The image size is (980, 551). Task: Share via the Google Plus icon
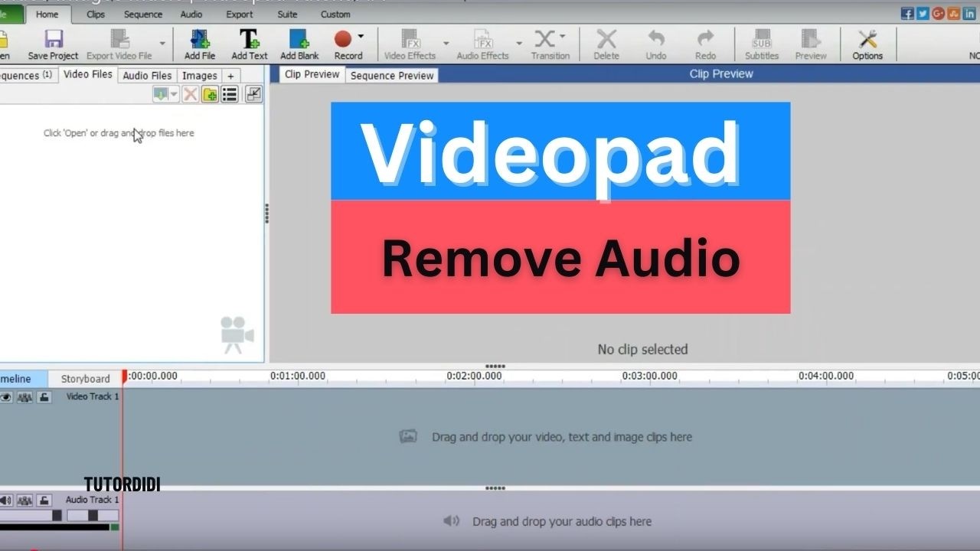[x=938, y=14]
